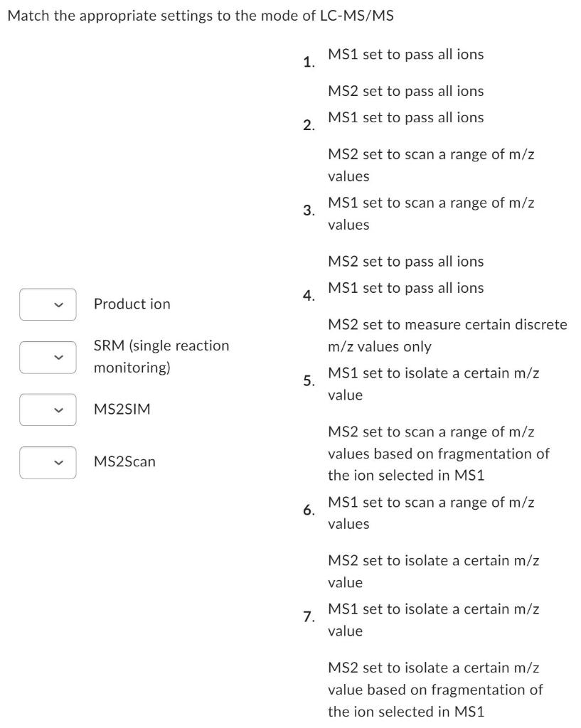Viewport: 581px width, 728px height.
Task: Click option number 6 marker
Action: pos(309,510)
